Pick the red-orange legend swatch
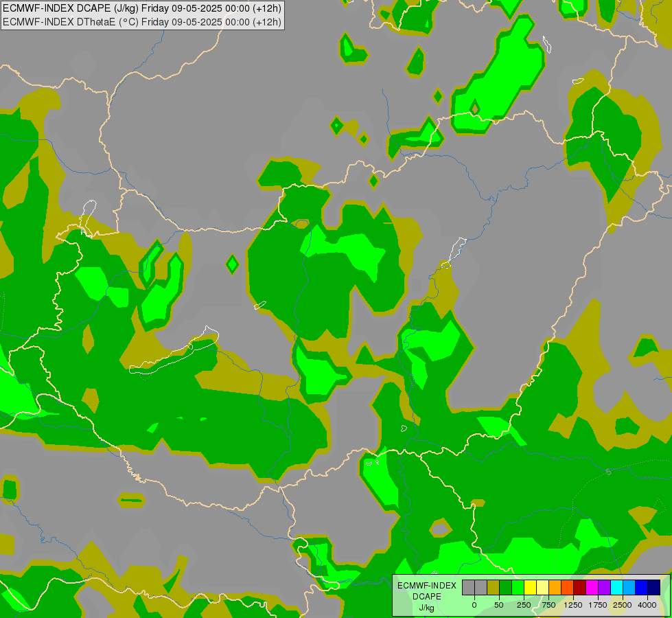 click(x=568, y=587)
